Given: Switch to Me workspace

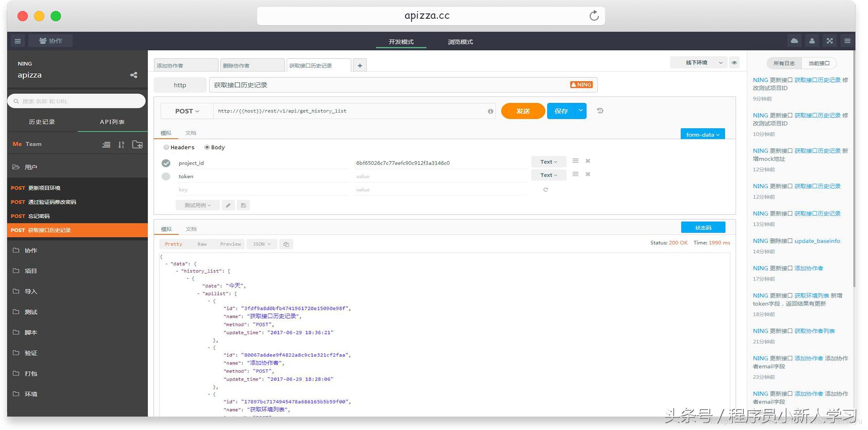Looking at the screenshot, I should pyautogui.click(x=17, y=144).
